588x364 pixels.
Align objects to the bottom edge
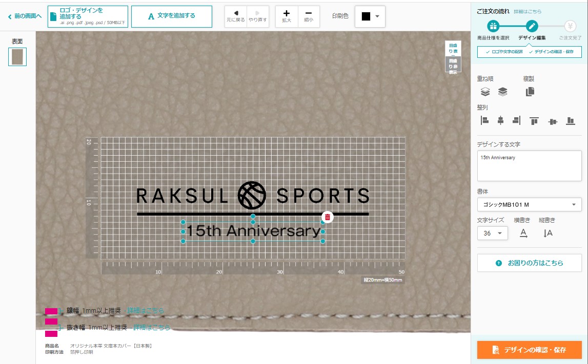571,121
